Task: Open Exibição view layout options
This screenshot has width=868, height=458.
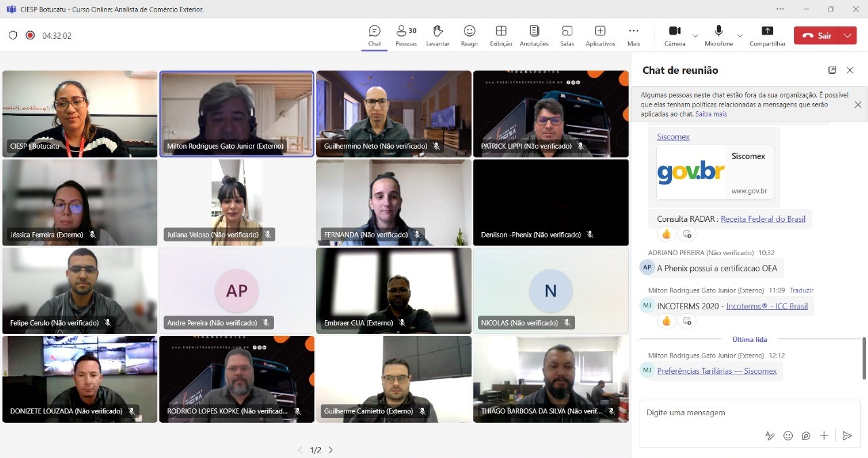Action: point(501,35)
